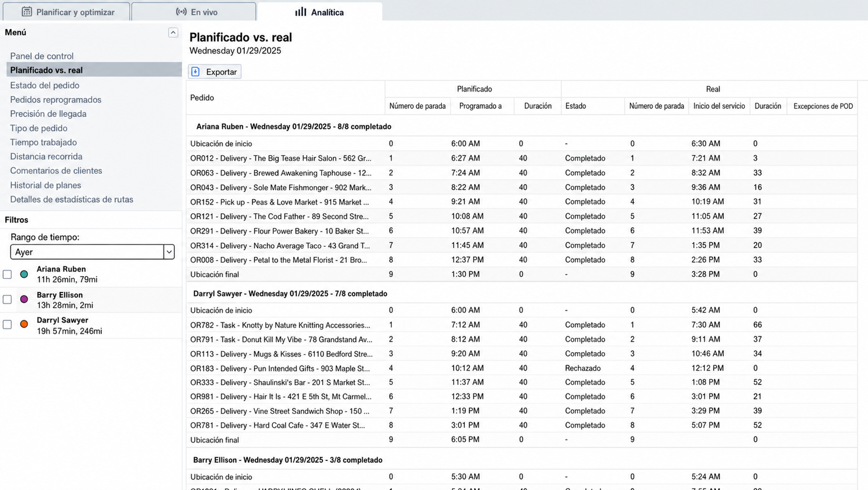Check the Ariana Ruben driver checkbox
Screen dimensions: 868x490
(8, 275)
